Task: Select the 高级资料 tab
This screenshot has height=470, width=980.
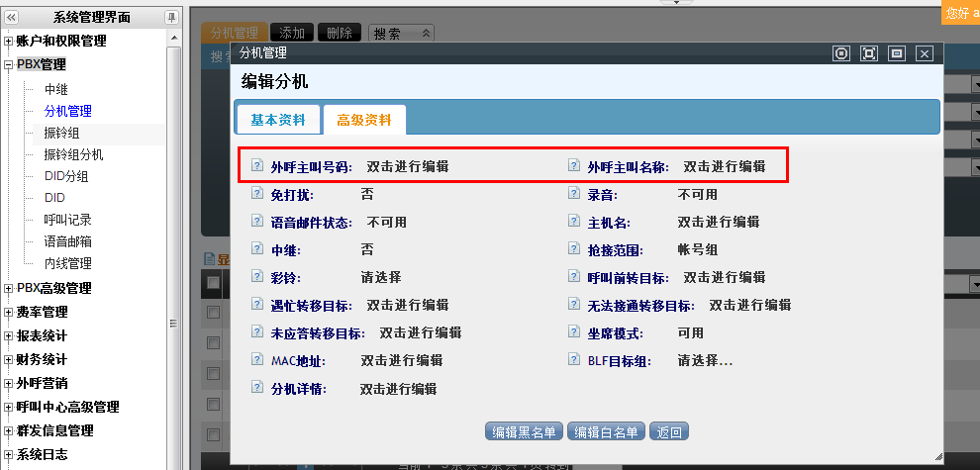Action: click(x=364, y=120)
